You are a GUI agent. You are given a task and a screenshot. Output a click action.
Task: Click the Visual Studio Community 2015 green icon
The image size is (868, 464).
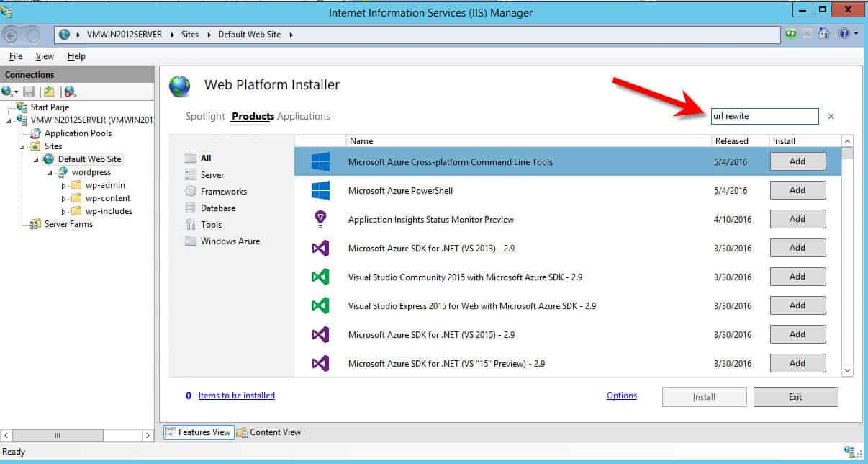coord(320,277)
